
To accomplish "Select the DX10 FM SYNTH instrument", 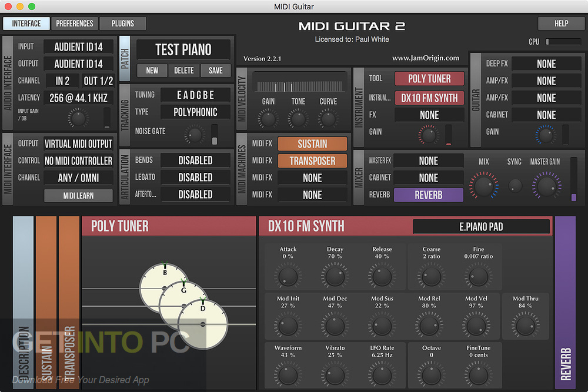I will point(429,98).
